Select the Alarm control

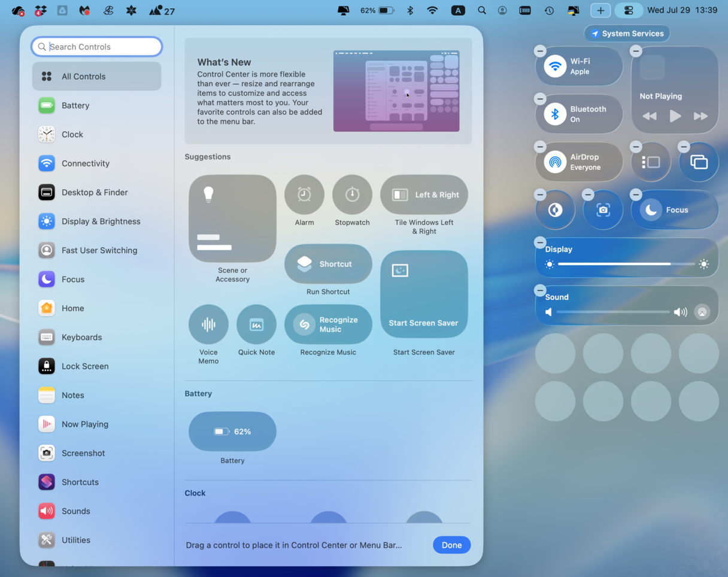pos(304,195)
